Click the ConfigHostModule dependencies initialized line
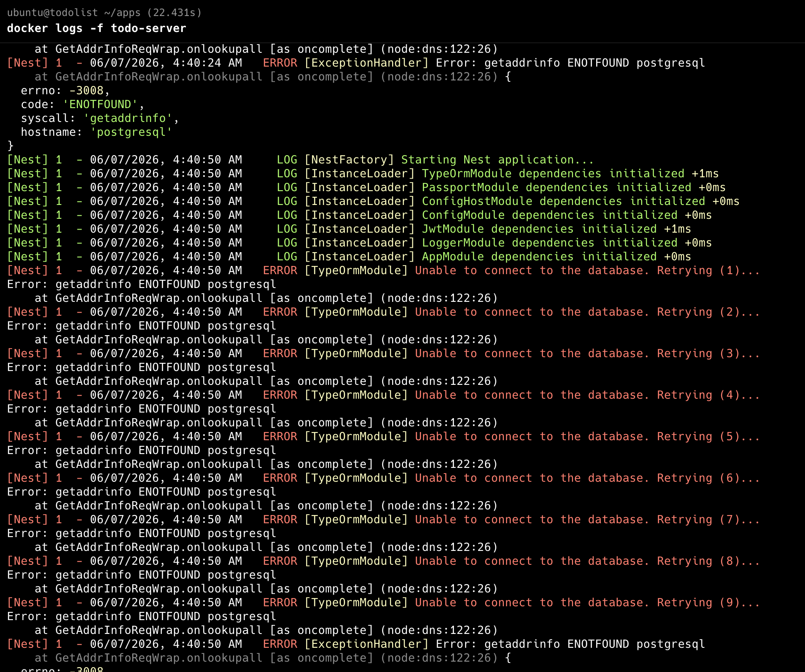 (x=374, y=201)
